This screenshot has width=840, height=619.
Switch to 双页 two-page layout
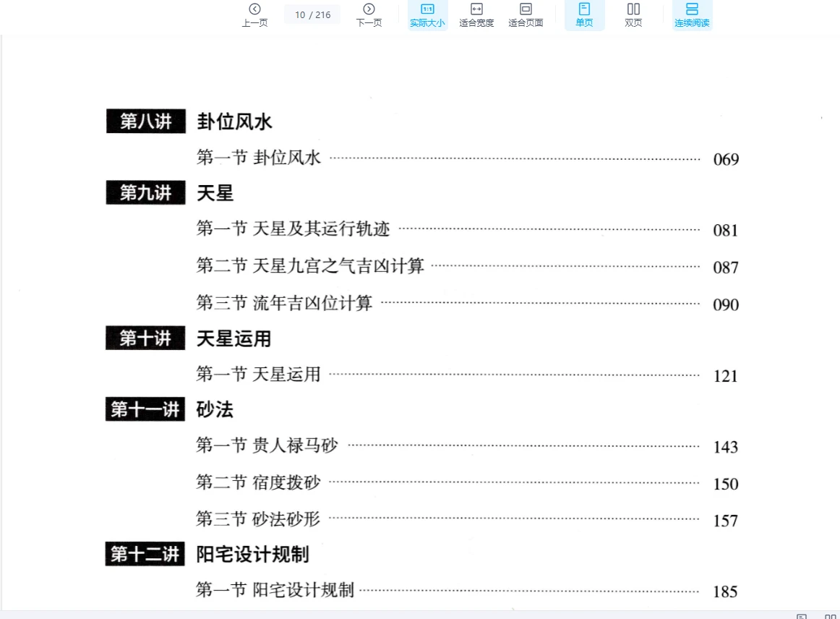(633, 15)
